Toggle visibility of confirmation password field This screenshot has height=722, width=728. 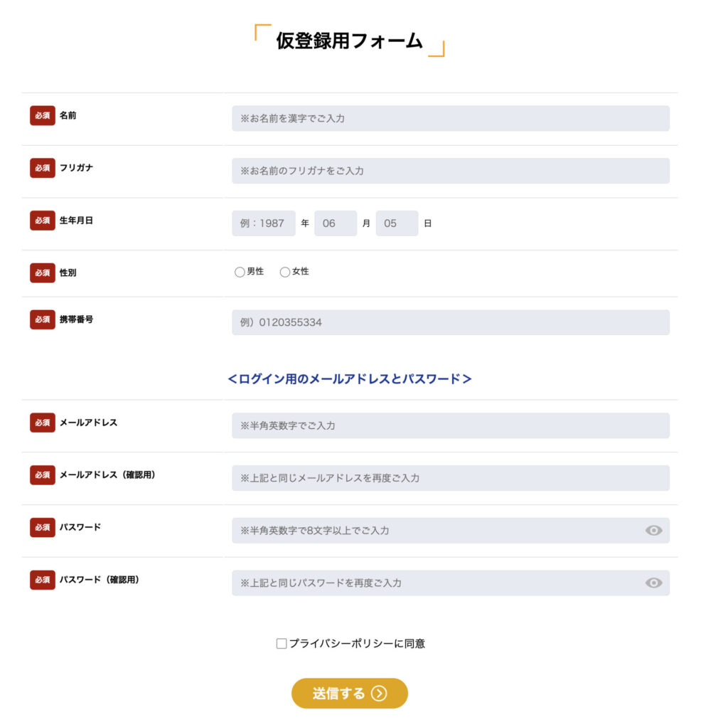(653, 583)
